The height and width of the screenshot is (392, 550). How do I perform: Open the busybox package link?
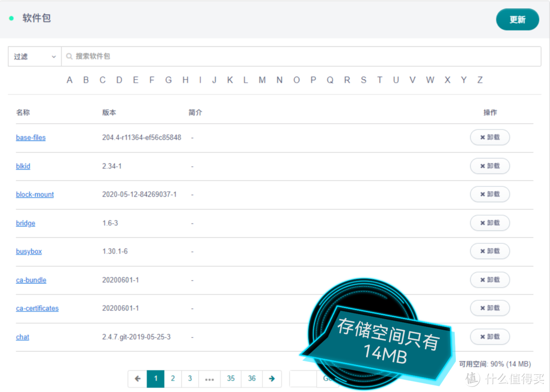(29, 251)
